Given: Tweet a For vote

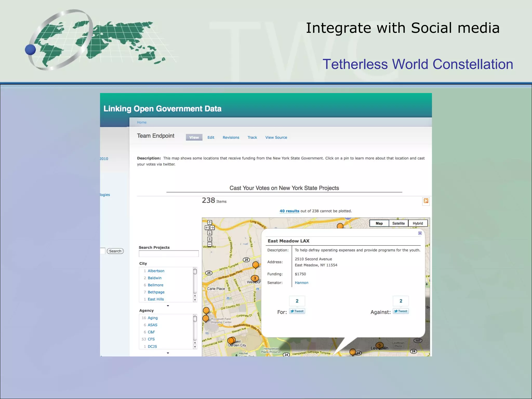Looking at the screenshot, I should click(x=297, y=311).
